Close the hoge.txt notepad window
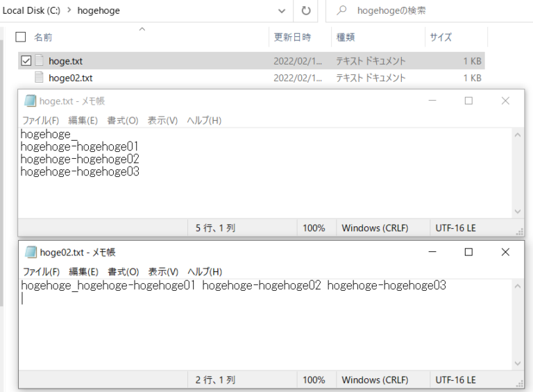The image size is (533, 392). tap(505, 101)
